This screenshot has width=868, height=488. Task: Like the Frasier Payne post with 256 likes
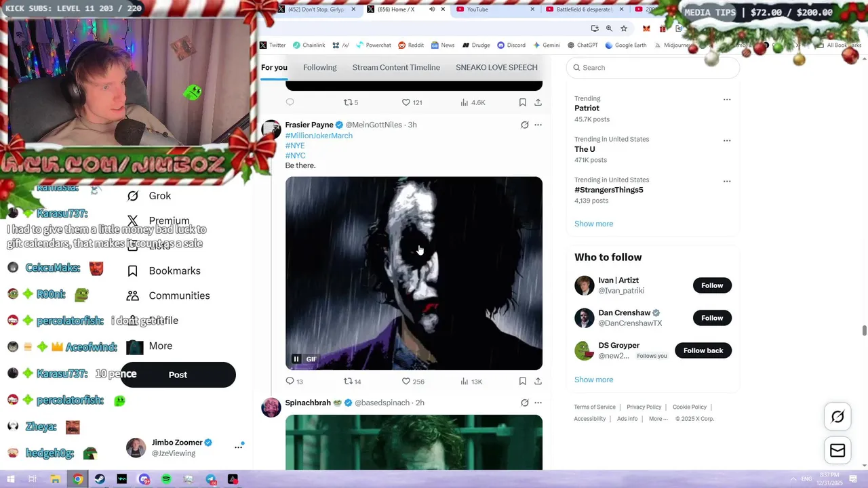(406, 381)
